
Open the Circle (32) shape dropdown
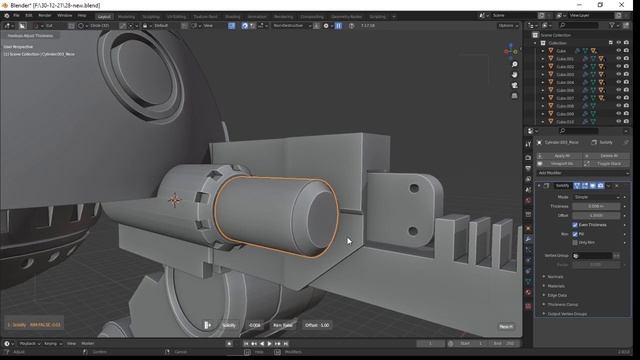click(96, 25)
